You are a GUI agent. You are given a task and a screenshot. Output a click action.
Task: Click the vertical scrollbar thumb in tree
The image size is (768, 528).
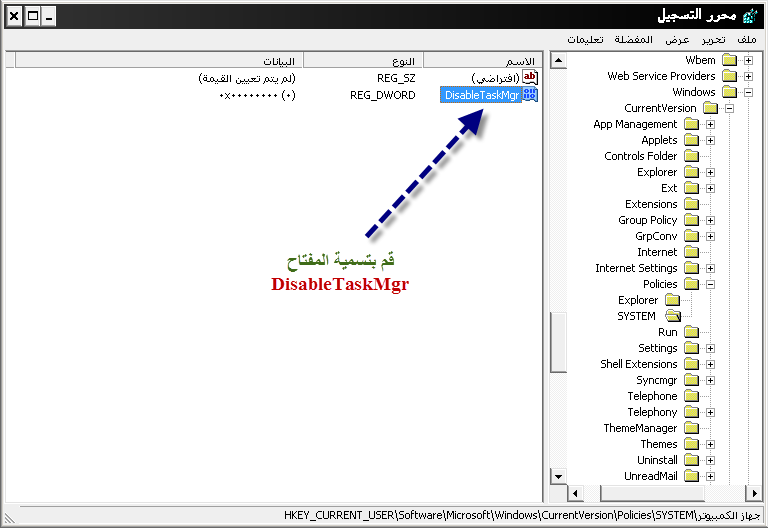tap(558, 342)
